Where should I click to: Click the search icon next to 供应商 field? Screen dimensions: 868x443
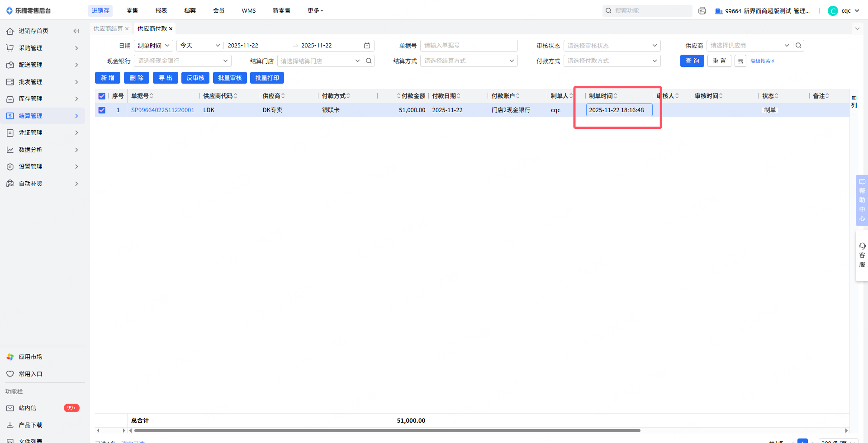pos(798,46)
